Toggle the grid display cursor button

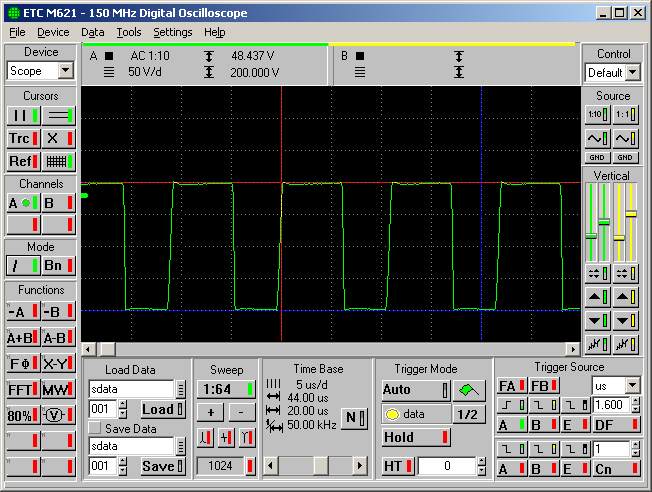(x=58, y=161)
